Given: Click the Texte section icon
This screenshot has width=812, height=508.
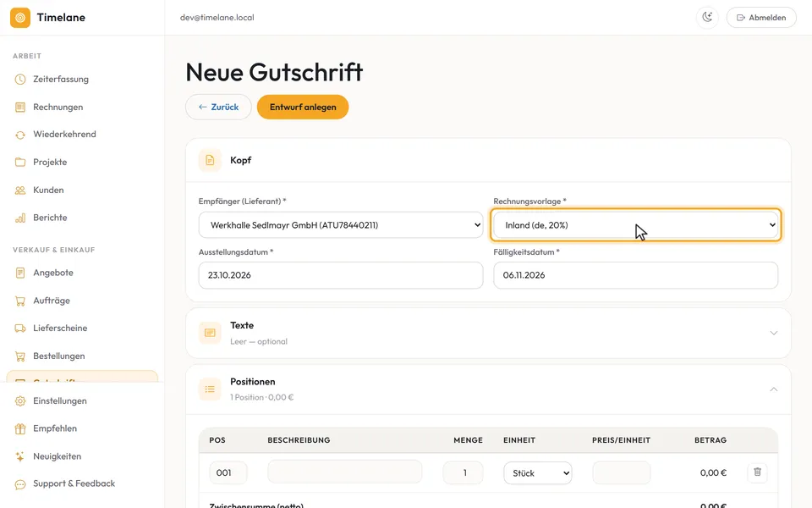Looking at the screenshot, I should (210, 333).
